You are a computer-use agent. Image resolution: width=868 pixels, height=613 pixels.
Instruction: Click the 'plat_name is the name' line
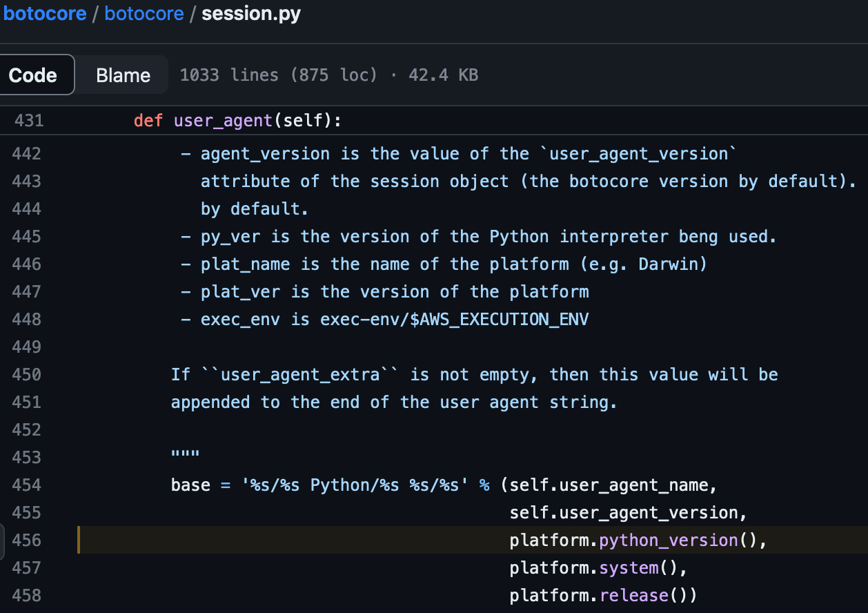tap(444, 264)
